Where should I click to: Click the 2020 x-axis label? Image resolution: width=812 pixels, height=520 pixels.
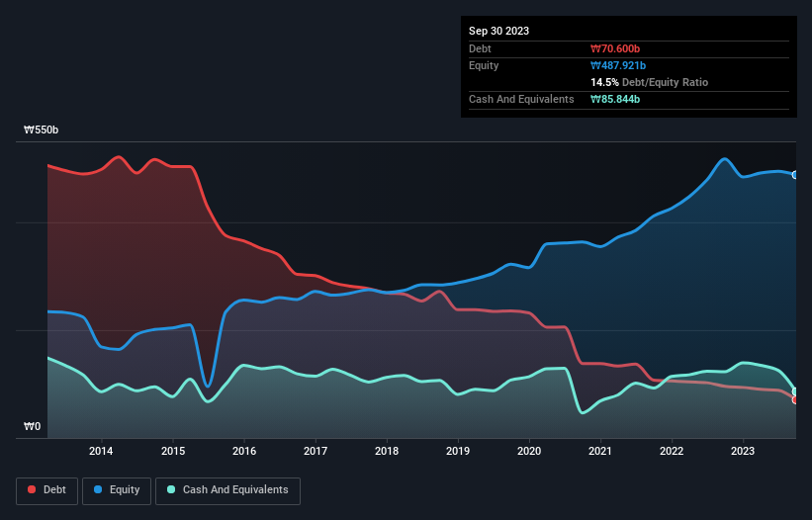[x=529, y=451]
